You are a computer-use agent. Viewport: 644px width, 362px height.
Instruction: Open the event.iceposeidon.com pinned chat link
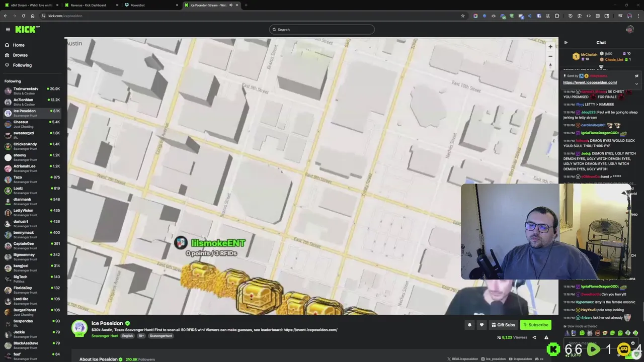click(590, 82)
